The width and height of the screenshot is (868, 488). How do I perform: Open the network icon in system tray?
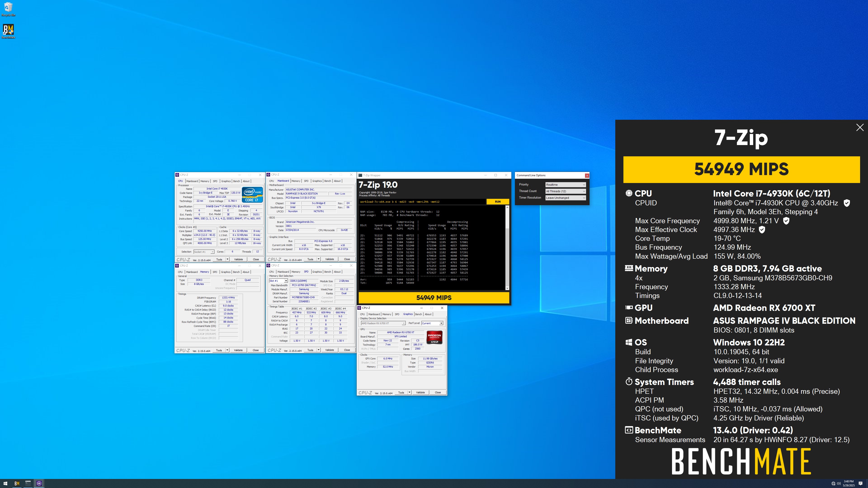click(833, 484)
